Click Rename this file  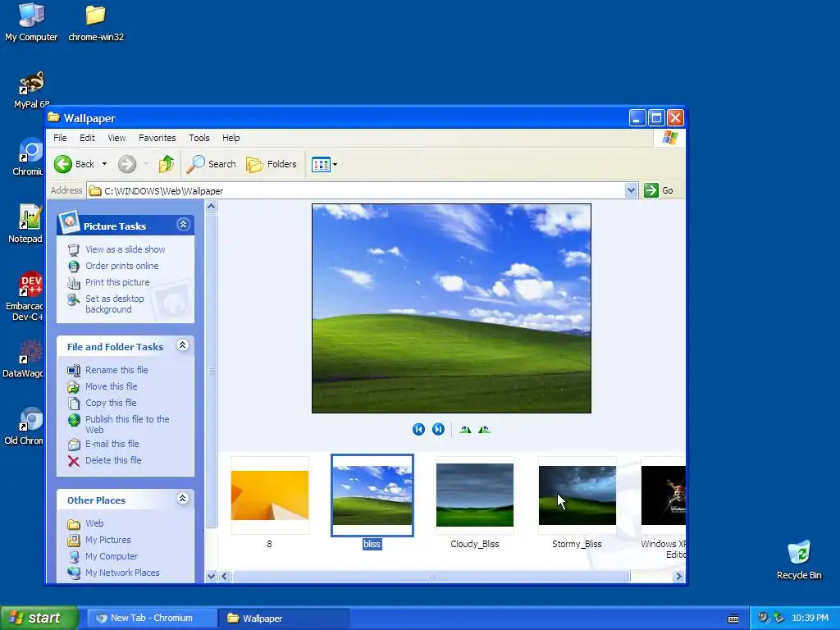[x=116, y=370]
